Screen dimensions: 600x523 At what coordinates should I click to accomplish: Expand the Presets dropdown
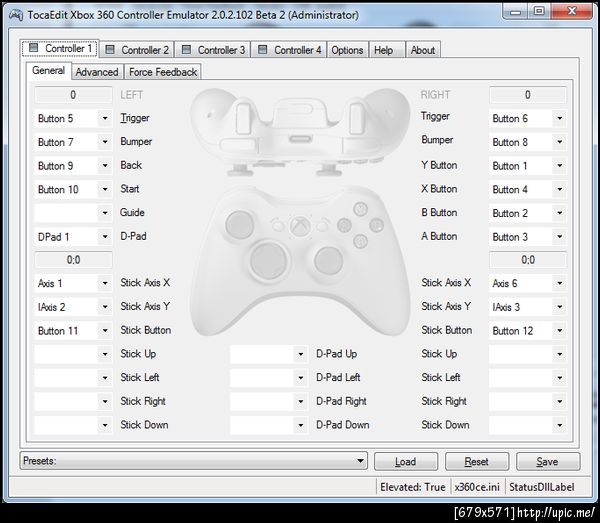coord(194,461)
